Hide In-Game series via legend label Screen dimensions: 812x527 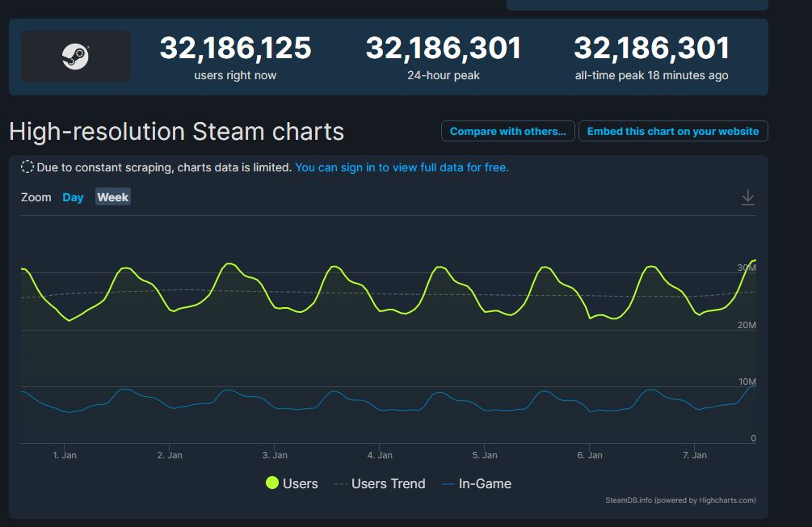[485, 483]
